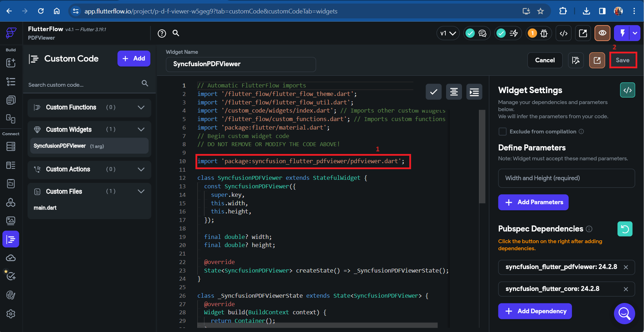This screenshot has width=644, height=332.
Task: Open the API integrations sidebar icon
Action: tap(11, 202)
